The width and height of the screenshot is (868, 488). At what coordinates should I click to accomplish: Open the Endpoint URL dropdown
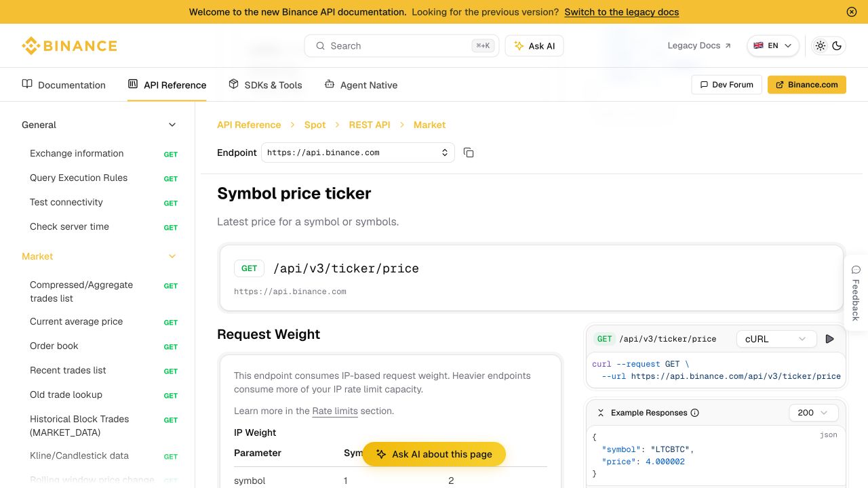(357, 152)
